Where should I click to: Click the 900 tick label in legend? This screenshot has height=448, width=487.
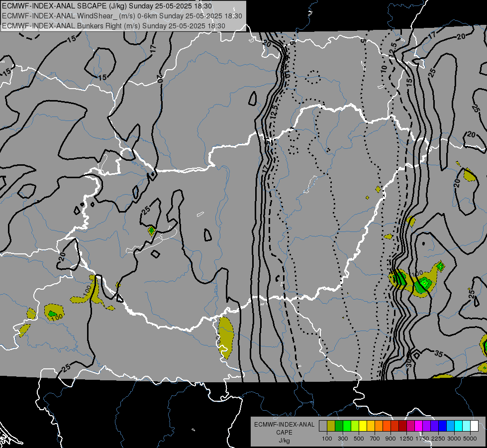(x=390, y=439)
